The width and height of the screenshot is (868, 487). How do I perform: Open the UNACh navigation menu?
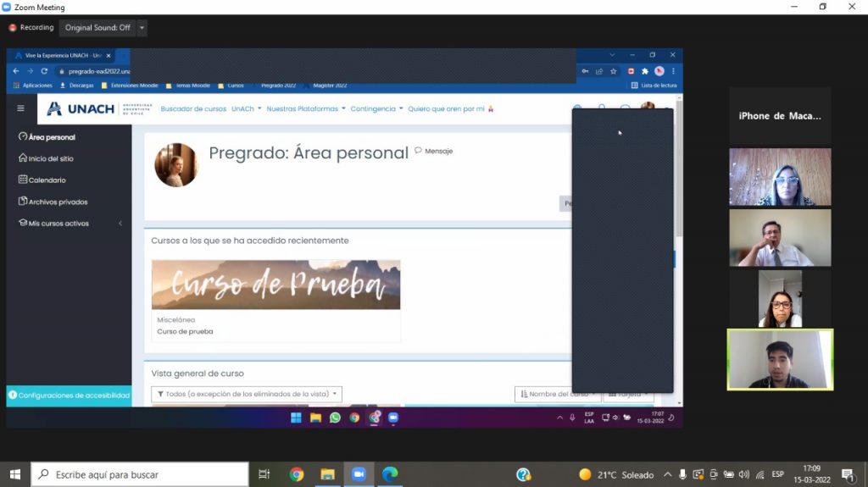[246, 109]
